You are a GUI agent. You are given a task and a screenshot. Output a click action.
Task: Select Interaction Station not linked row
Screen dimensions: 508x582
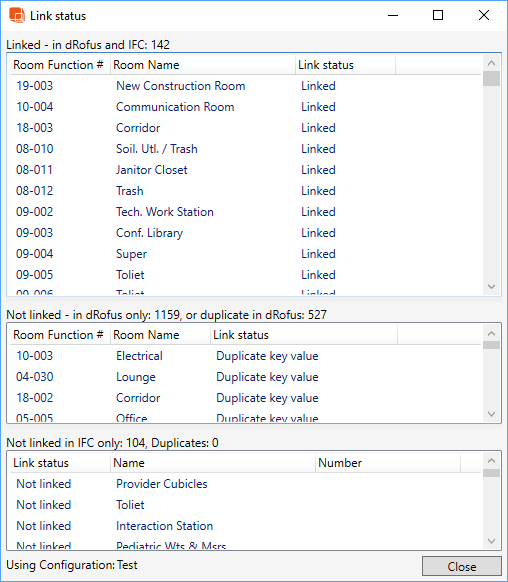[246, 526]
